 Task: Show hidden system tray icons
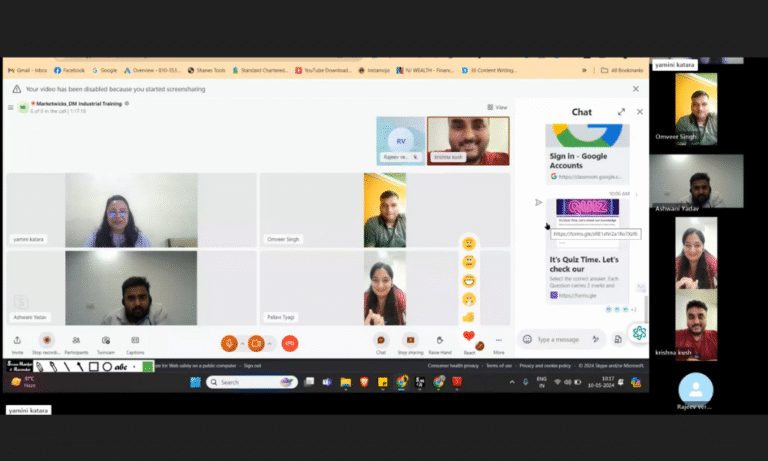[x=512, y=382]
